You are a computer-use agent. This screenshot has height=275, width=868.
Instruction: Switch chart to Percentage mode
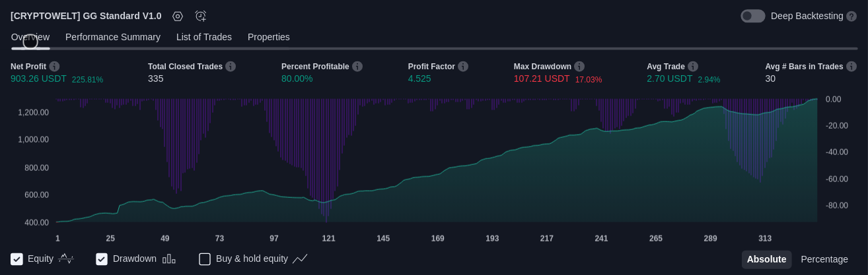click(824, 260)
